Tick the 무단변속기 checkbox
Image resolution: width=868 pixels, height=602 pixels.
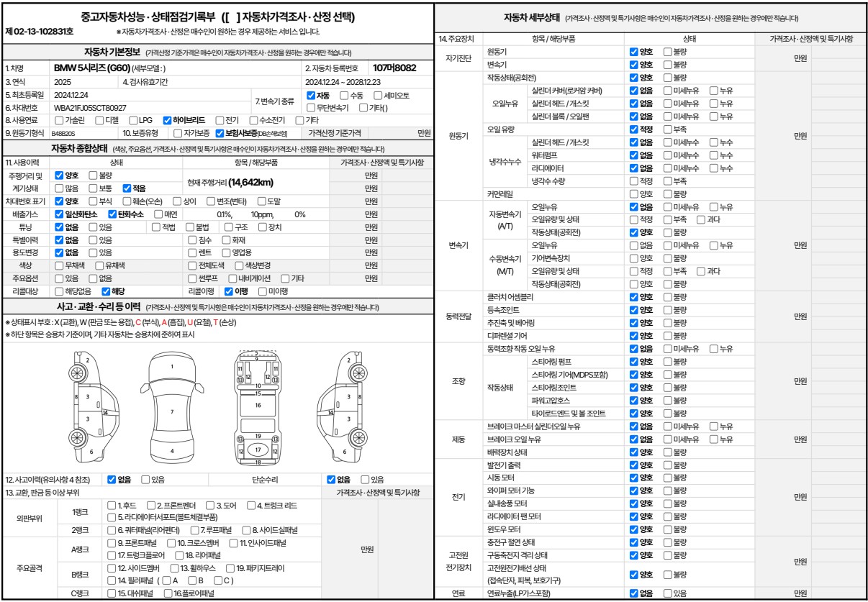coord(311,108)
